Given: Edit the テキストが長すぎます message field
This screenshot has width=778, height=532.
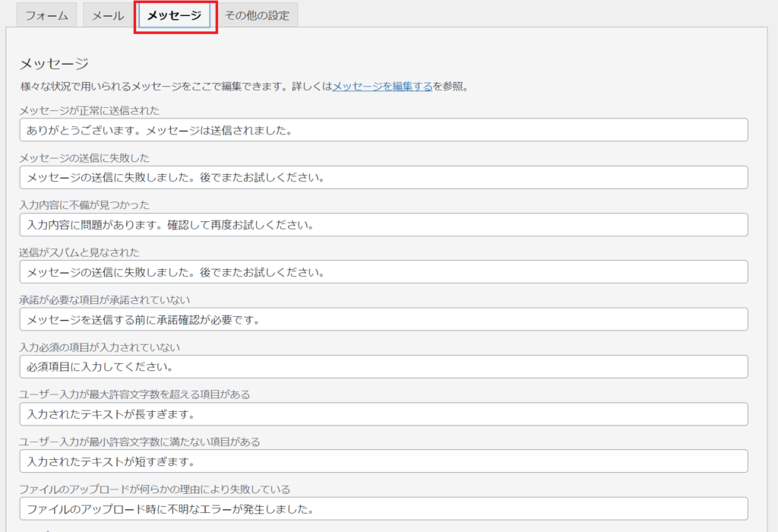Looking at the screenshot, I should click(x=384, y=414).
